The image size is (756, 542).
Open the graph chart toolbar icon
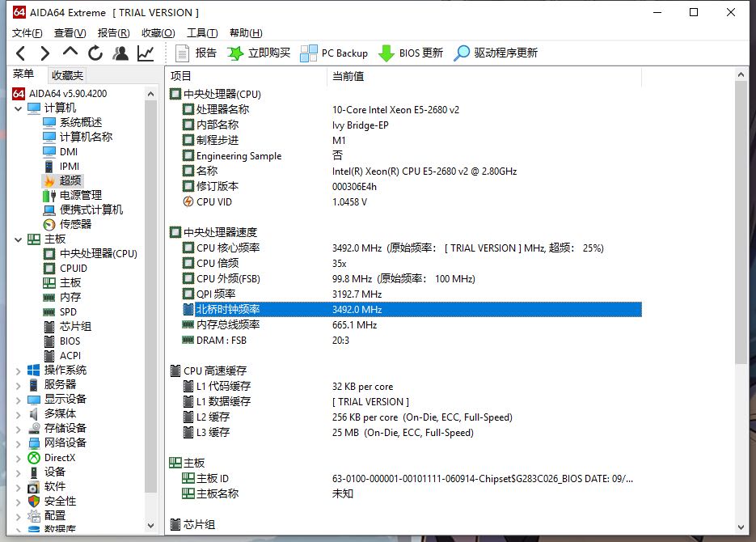146,53
